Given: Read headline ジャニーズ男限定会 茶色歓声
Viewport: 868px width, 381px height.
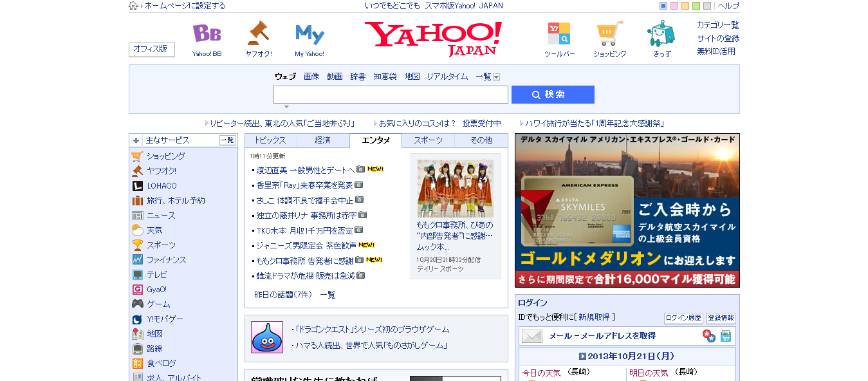Looking at the screenshot, I should coord(306,245).
